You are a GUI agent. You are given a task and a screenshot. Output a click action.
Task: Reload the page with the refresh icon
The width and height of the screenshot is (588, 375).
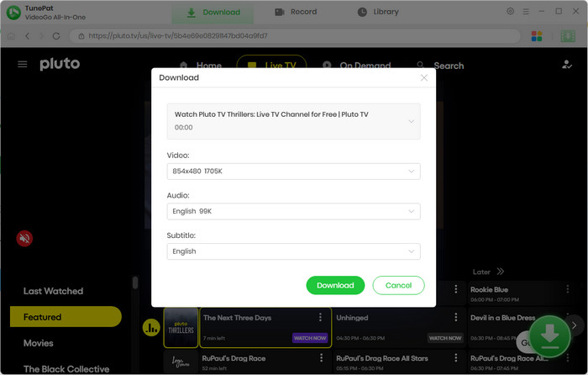click(56, 36)
